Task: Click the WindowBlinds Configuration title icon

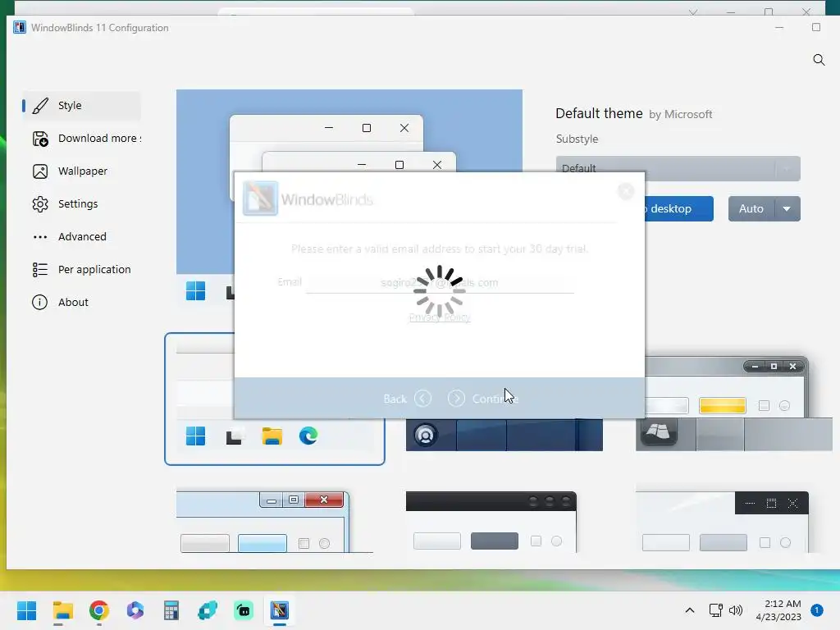Action: [20, 27]
